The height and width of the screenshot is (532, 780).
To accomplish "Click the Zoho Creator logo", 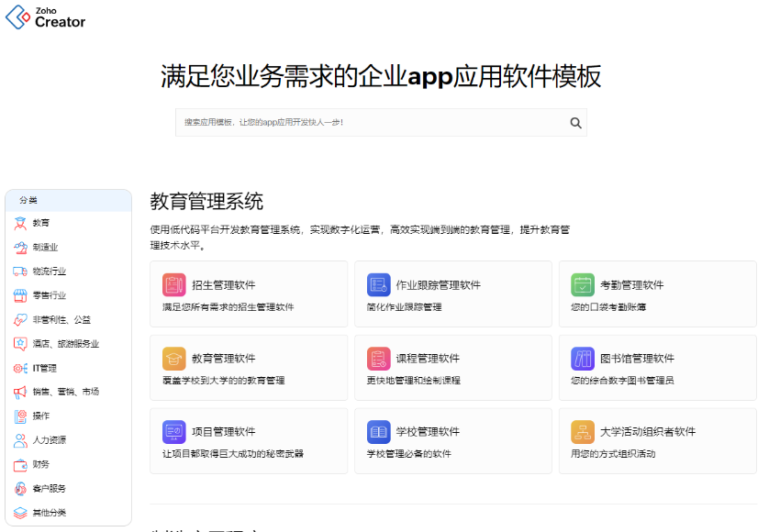I will pyautogui.click(x=44, y=17).
